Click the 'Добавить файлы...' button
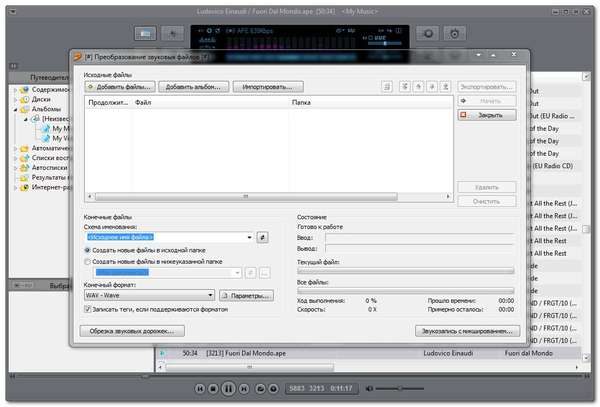Image resolution: width=600 pixels, height=407 pixels. coord(120,87)
